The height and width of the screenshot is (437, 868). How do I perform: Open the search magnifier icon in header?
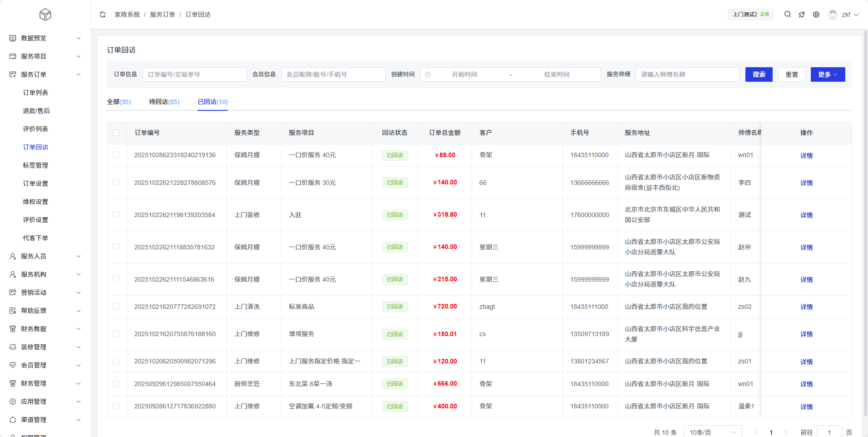click(788, 14)
